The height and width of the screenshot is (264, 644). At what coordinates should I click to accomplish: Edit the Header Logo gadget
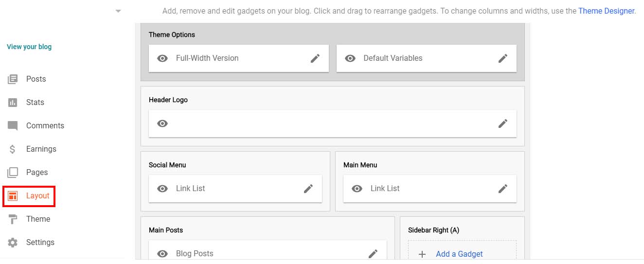(503, 123)
